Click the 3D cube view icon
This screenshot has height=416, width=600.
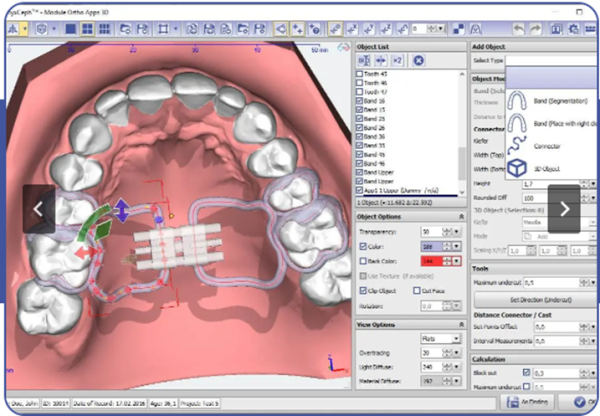(41, 29)
